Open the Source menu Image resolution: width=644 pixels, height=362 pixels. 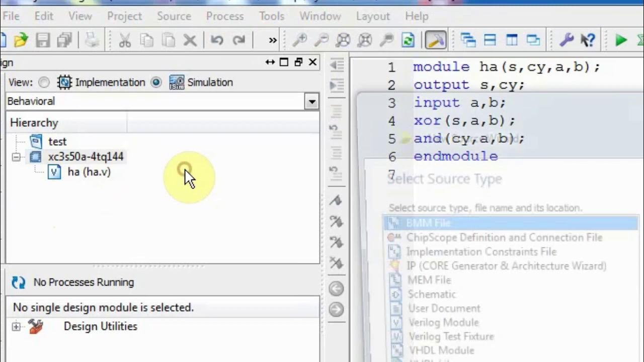174,16
